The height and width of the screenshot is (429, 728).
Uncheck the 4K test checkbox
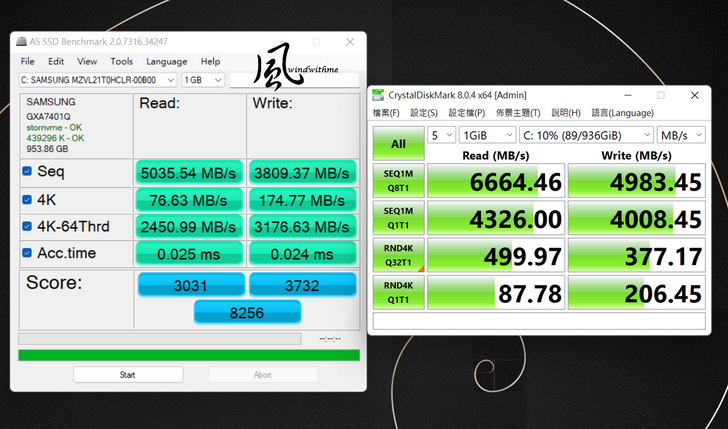(27, 200)
